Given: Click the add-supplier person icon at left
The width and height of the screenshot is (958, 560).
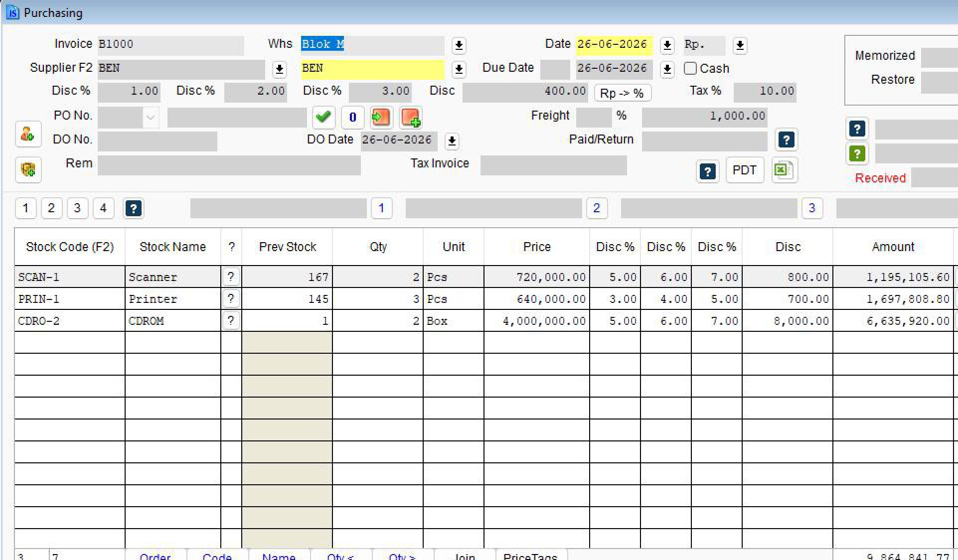Looking at the screenshot, I should point(28,134).
